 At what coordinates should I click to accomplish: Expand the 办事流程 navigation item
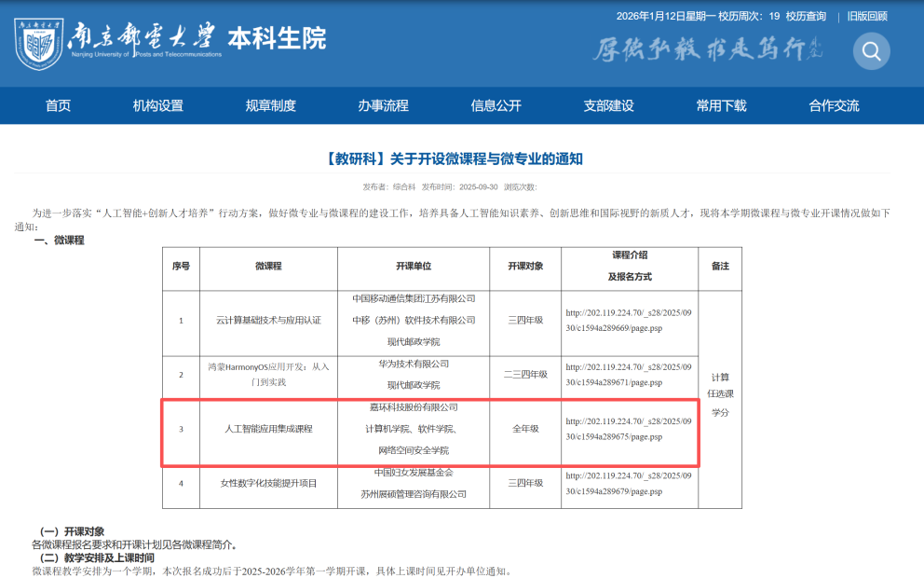[383, 105]
